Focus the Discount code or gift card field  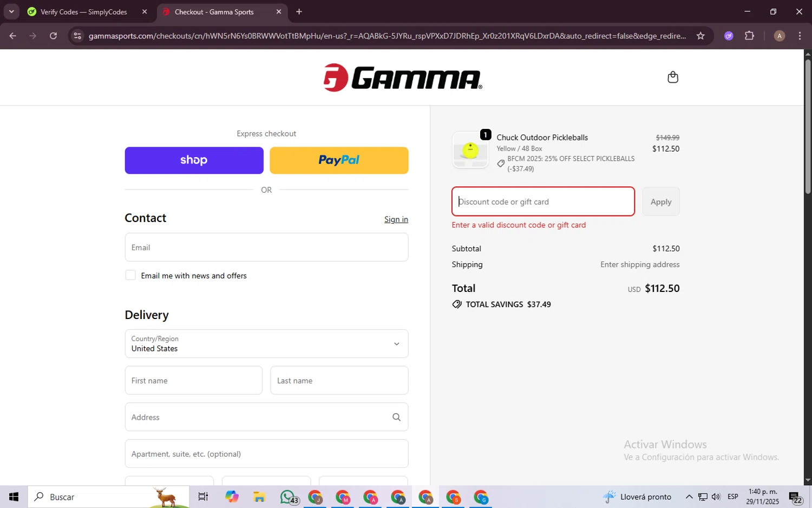[543, 201]
